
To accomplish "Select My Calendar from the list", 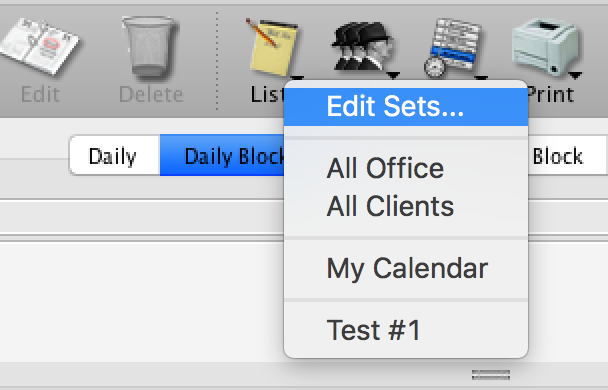I will click(406, 268).
